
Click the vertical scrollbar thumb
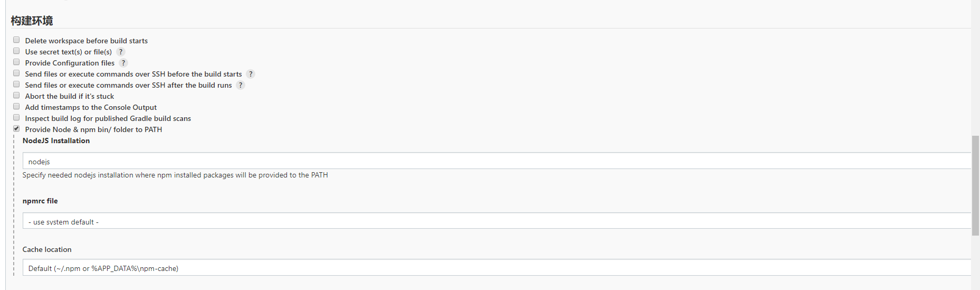(x=975, y=185)
